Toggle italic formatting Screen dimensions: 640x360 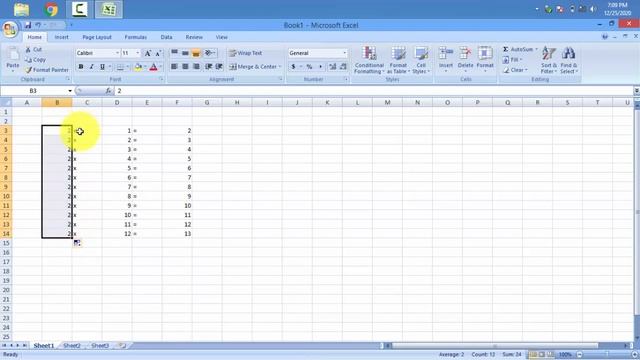[x=91, y=67]
